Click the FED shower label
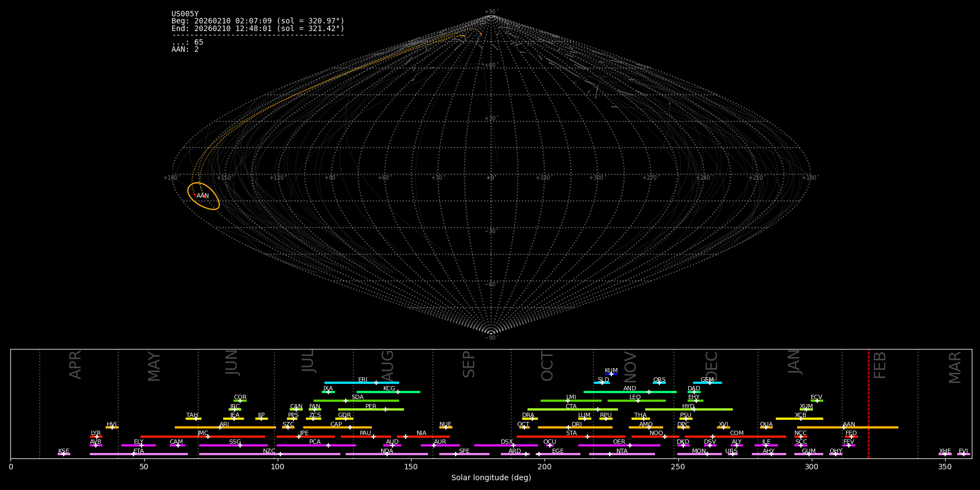The width and height of the screenshot is (980, 490). pyautogui.click(x=851, y=433)
